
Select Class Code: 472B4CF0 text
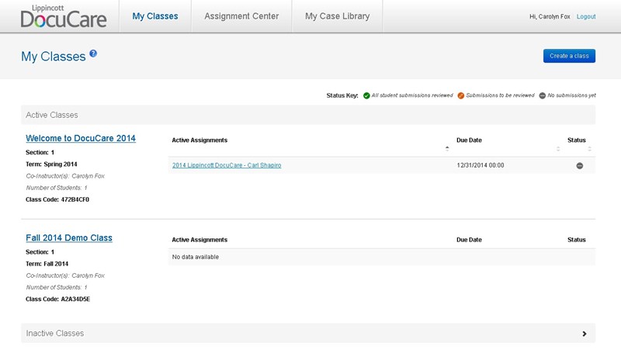pos(57,199)
